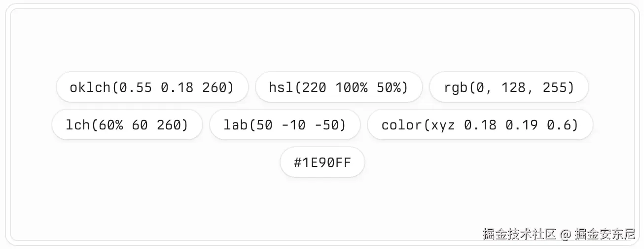Click the #1E90FF hex code chip
This screenshot has width=644, height=249.
click(322, 163)
